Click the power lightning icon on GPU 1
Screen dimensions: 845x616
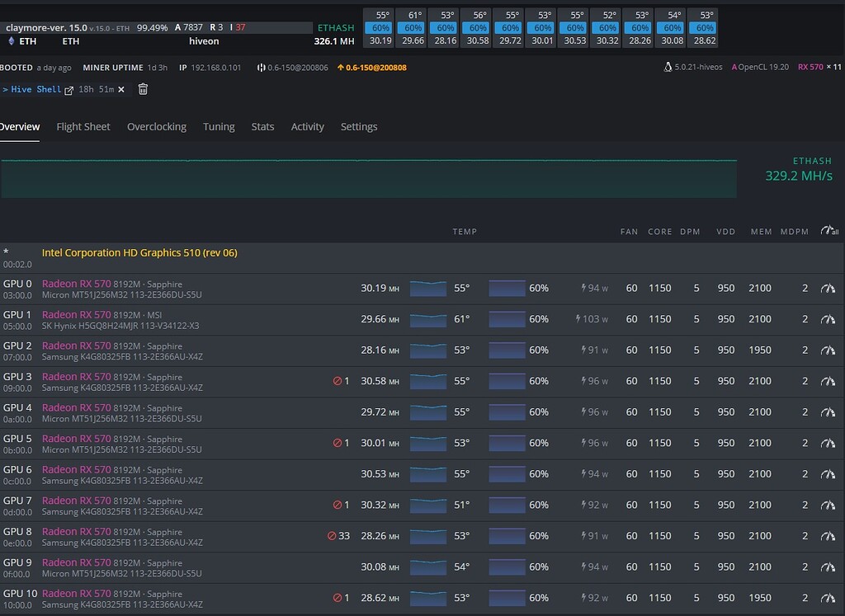coord(578,319)
